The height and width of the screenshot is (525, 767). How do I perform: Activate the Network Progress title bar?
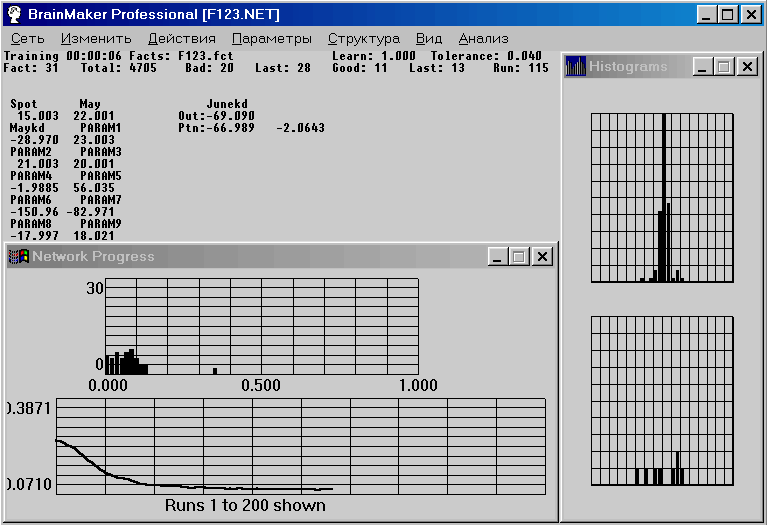click(250, 257)
